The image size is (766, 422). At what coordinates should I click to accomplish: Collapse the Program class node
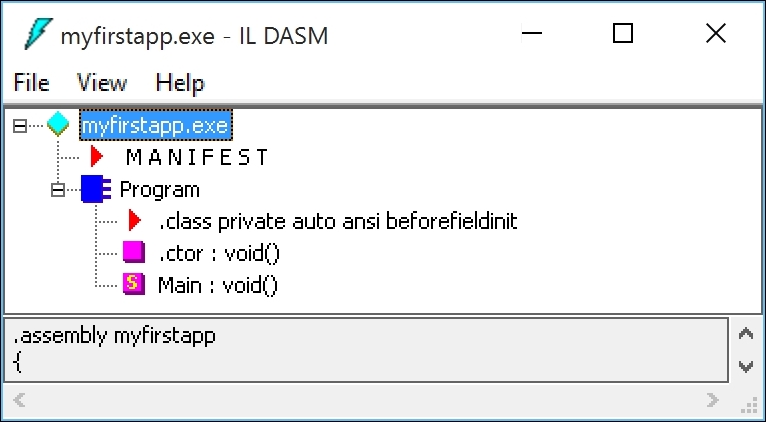click(x=58, y=189)
